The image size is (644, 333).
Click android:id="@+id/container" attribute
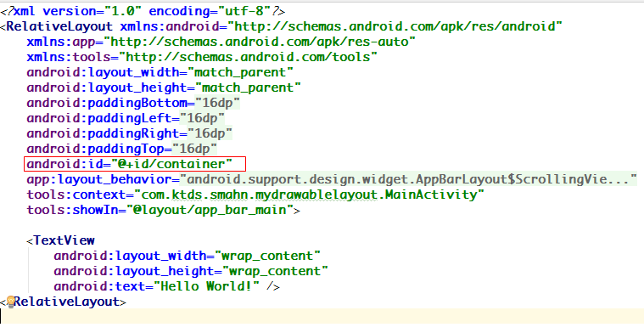tap(130, 164)
